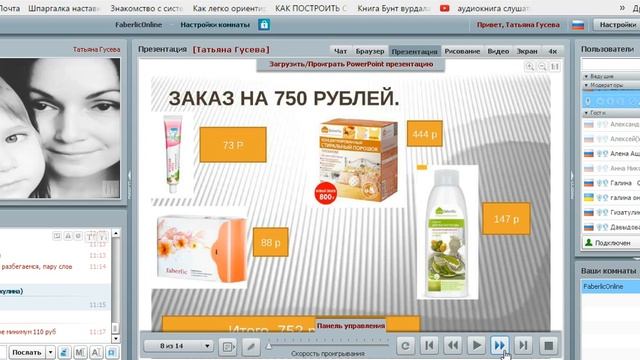Screen dimensions: 640x360
Task: Click the first small chat toolbar icon
Action: (x=57, y=236)
